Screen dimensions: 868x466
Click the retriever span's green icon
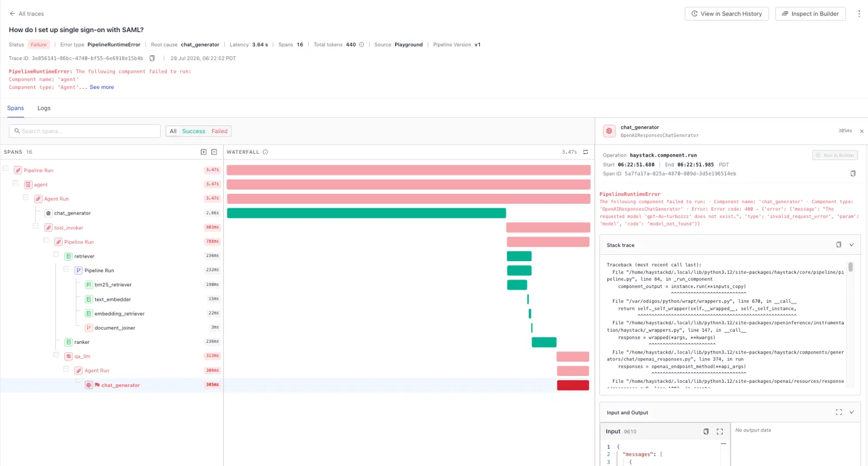point(68,256)
